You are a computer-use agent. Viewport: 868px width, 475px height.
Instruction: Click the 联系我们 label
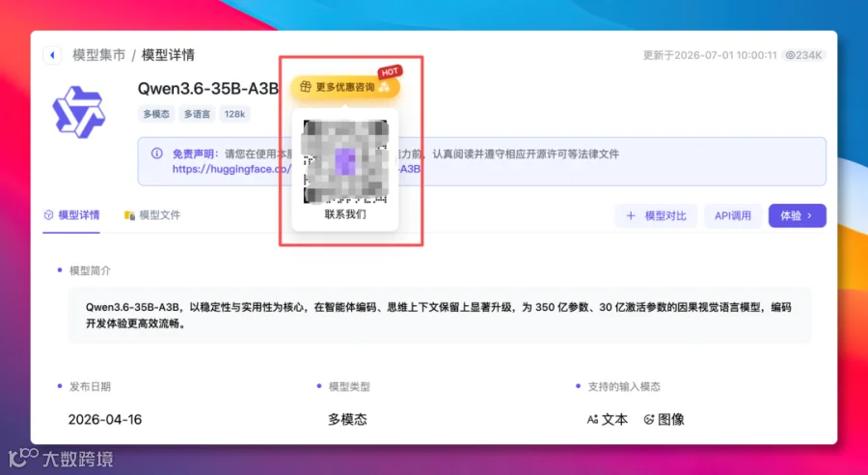tap(345, 214)
